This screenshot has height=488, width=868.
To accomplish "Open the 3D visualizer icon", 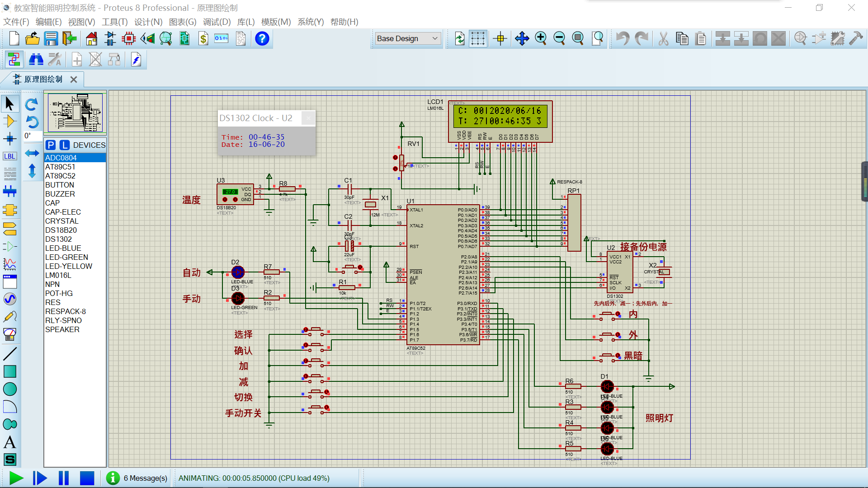I will (x=147, y=39).
